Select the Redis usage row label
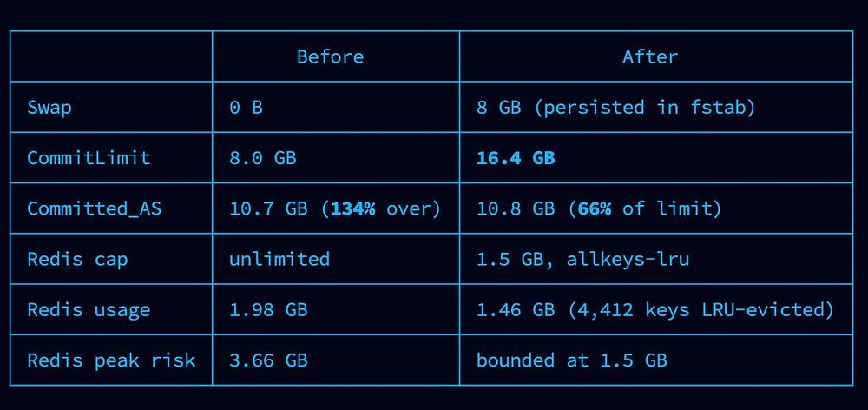868x410 pixels. click(89, 310)
